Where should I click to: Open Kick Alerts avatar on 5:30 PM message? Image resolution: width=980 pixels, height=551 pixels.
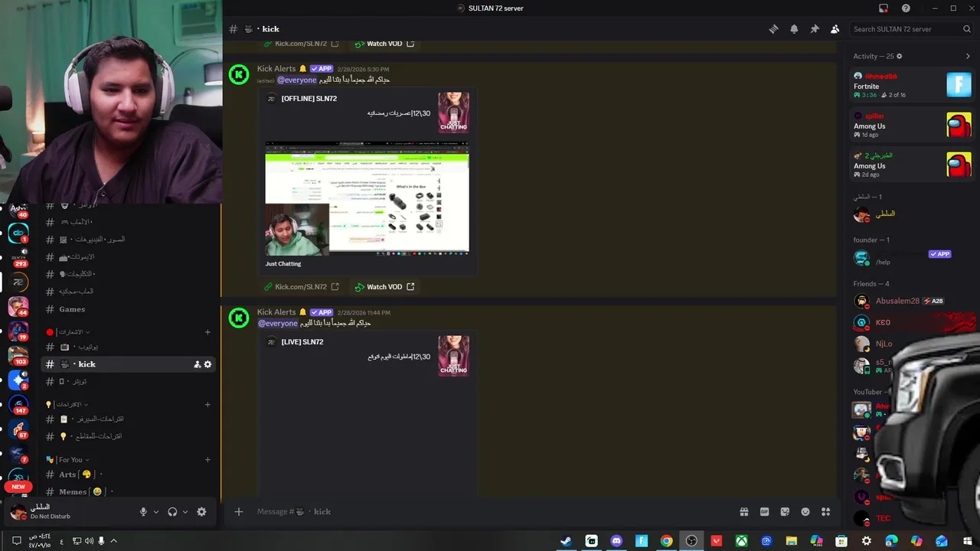[239, 74]
